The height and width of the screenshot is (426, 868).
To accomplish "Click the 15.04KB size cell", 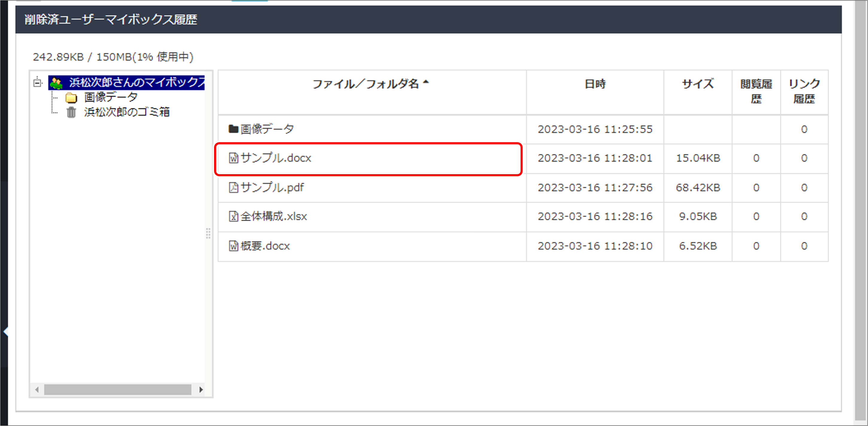I will coord(698,158).
